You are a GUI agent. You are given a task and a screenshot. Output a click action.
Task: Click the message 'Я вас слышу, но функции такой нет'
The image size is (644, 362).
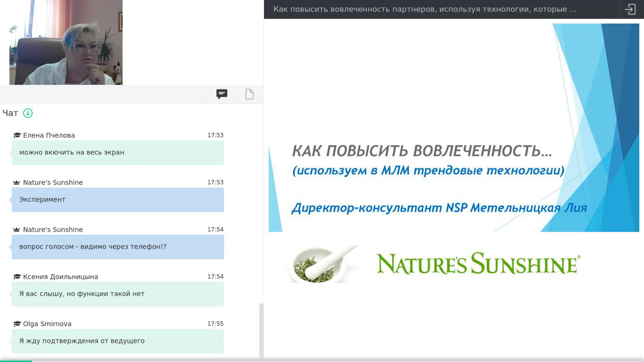click(118, 294)
